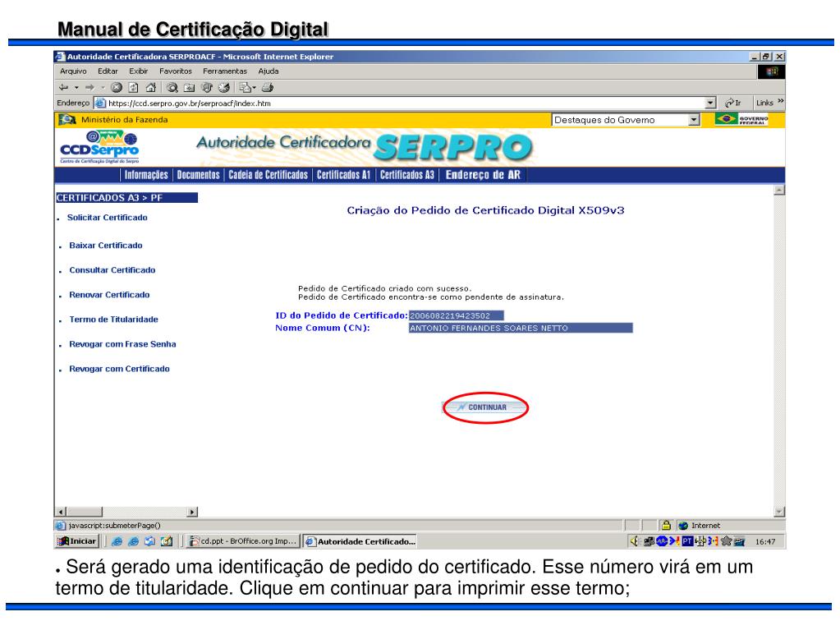The image size is (840, 630).
Task: Open the Favoritos menu
Action: pos(175,71)
